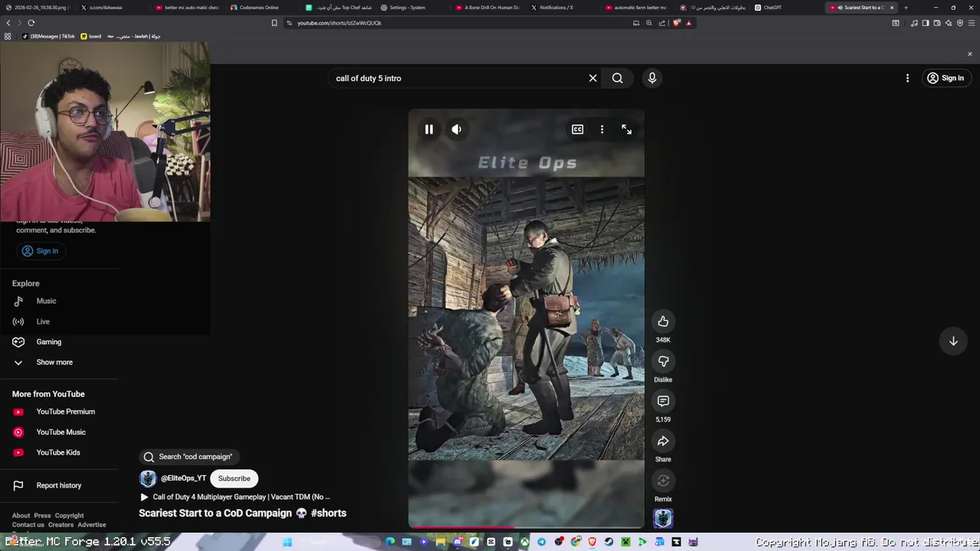Seek on the Short's red progress bar

(526, 527)
